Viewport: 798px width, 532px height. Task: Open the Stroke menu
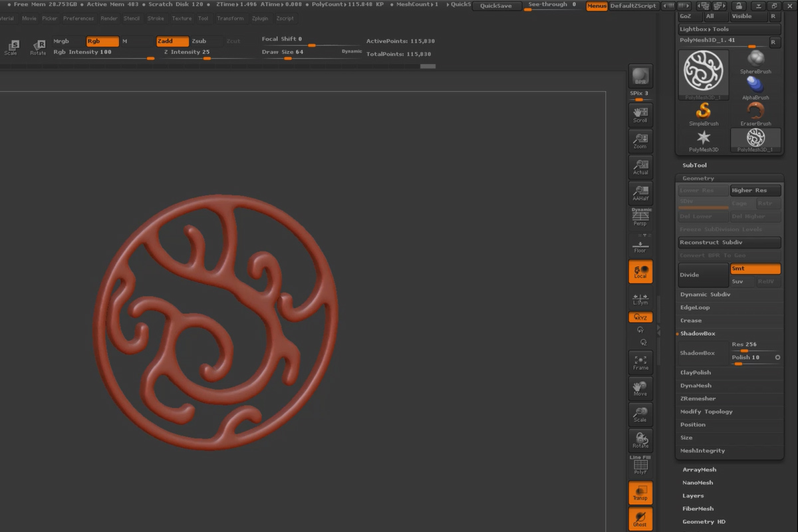[x=156, y=19]
